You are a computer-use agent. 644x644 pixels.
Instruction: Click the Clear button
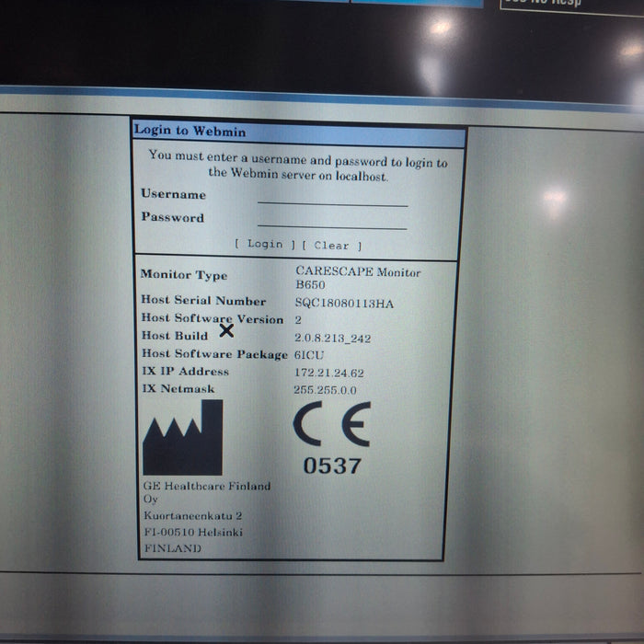tap(331, 246)
